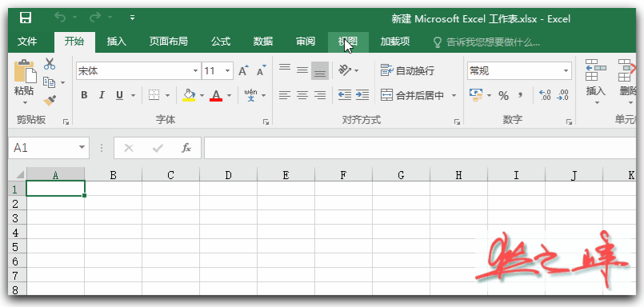Open the font size 11 dropdown
The width and height of the screenshot is (644, 307).
pyautogui.click(x=227, y=71)
